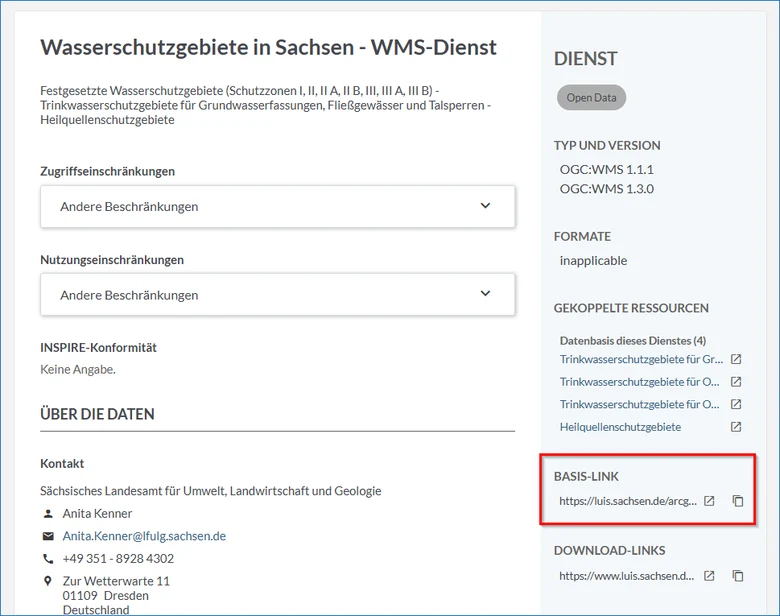The width and height of the screenshot is (780, 616).
Task: Click the BASIS-LINK section heading
Action: pyautogui.click(x=586, y=477)
